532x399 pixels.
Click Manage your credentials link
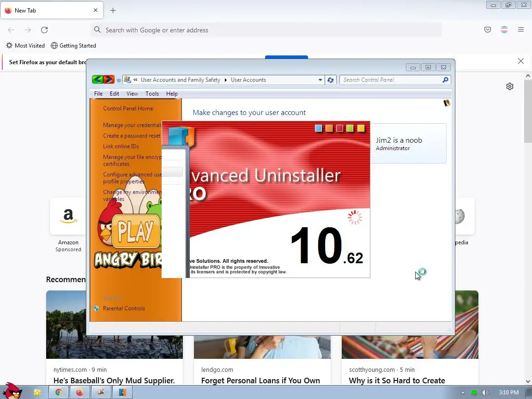133,125
